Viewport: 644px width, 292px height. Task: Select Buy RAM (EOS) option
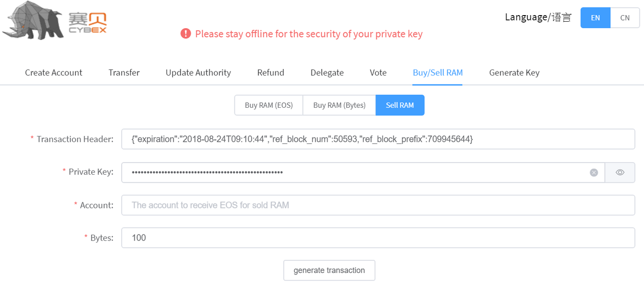[269, 105]
